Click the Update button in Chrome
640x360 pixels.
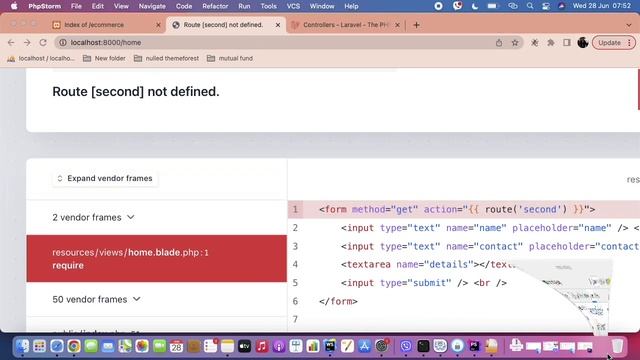pyautogui.click(x=609, y=42)
